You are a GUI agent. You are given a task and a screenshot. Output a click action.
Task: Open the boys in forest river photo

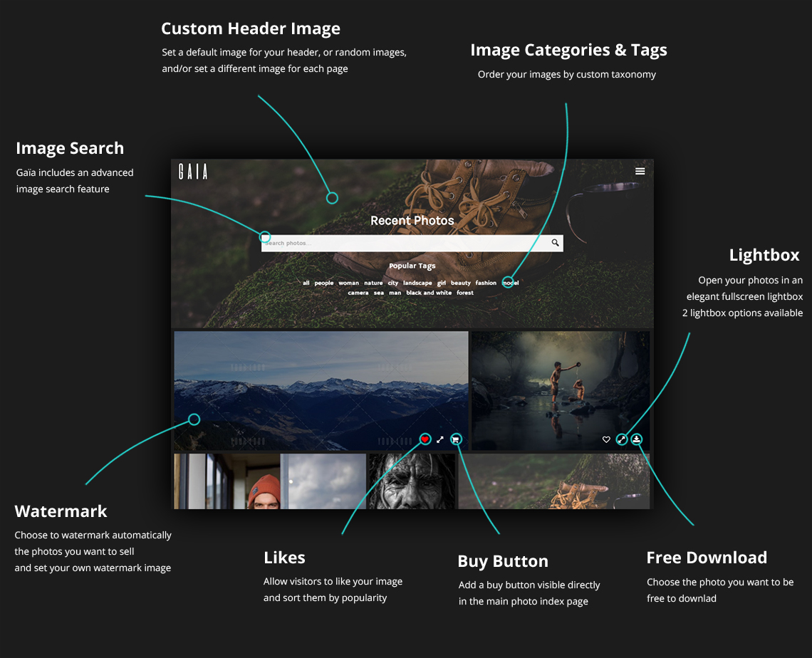(x=561, y=391)
